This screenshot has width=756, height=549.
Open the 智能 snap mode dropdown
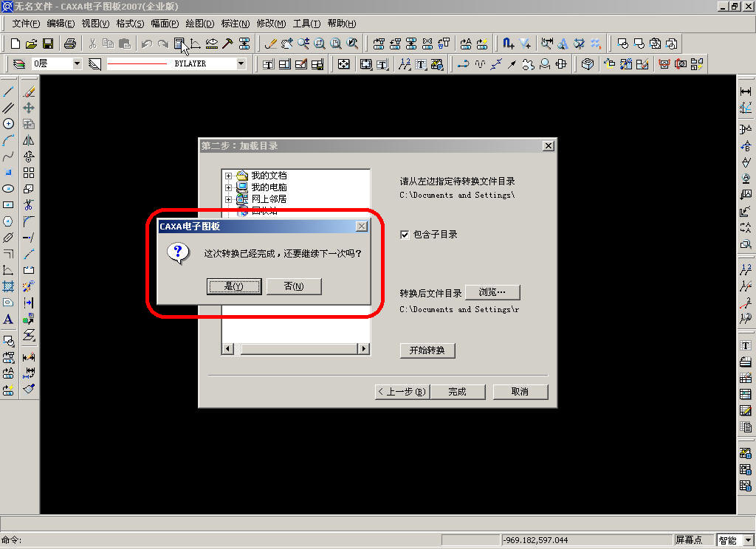click(x=749, y=540)
